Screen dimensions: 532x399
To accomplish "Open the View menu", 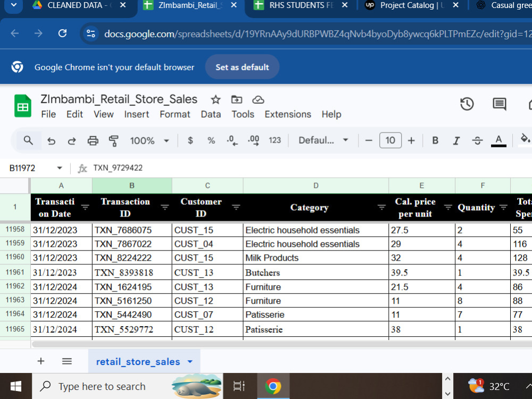I will [104, 114].
